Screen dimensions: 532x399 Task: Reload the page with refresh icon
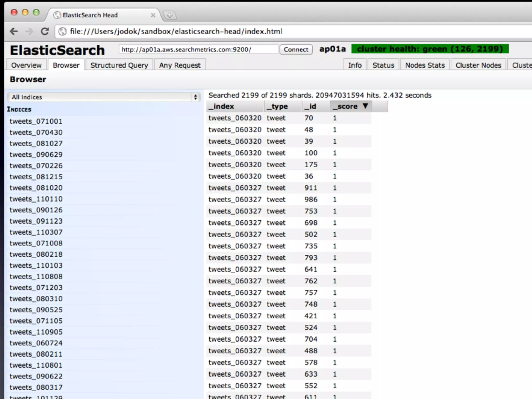pyautogui.click(x=45, y=31)
